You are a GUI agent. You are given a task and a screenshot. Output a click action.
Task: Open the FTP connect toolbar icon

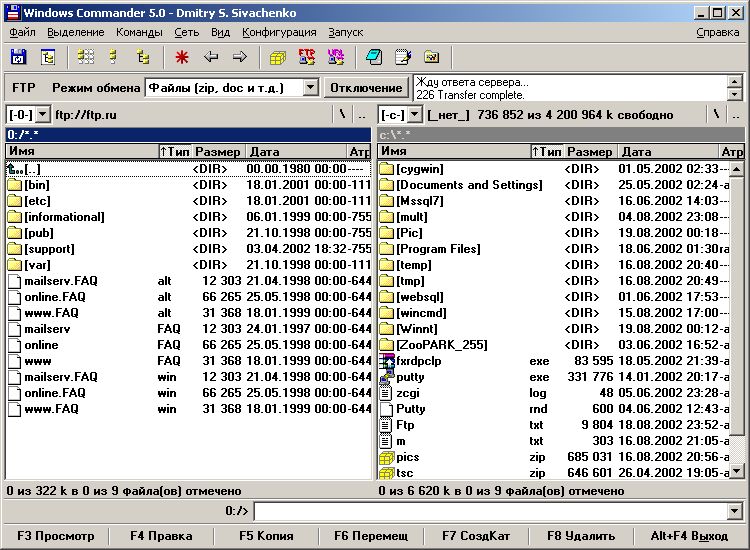(x=307, y=57)
